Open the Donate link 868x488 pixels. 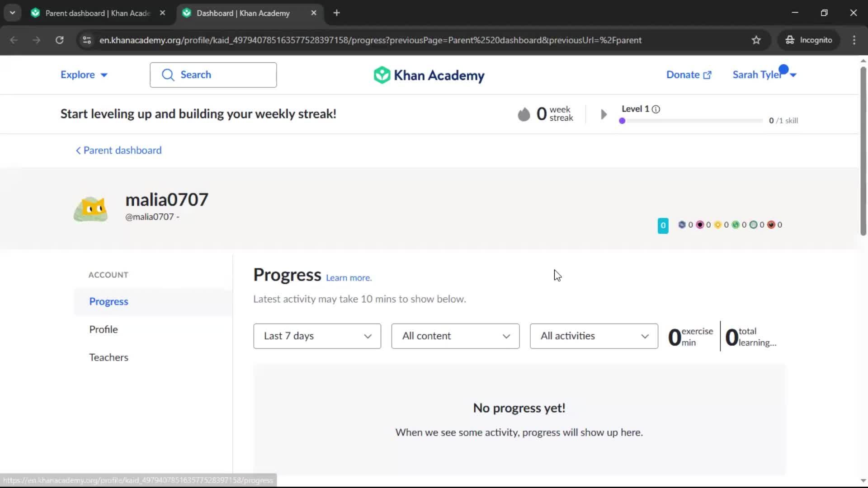[x=689, y=75]
